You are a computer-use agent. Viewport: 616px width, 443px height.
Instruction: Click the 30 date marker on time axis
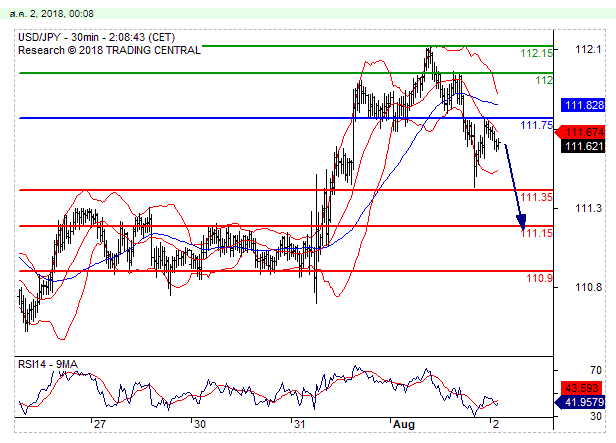[200, 424]
